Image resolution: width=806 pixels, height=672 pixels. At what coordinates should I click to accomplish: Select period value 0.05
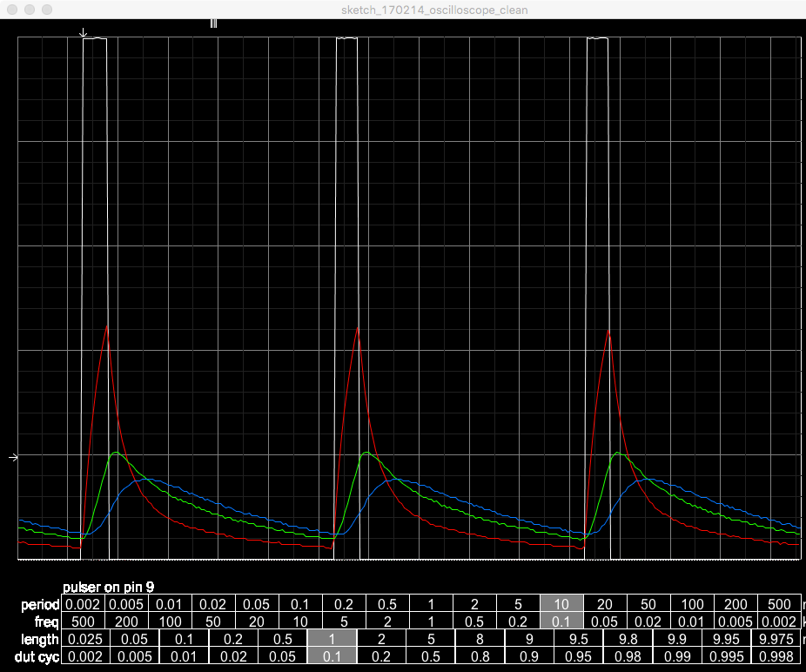[257, 603]
